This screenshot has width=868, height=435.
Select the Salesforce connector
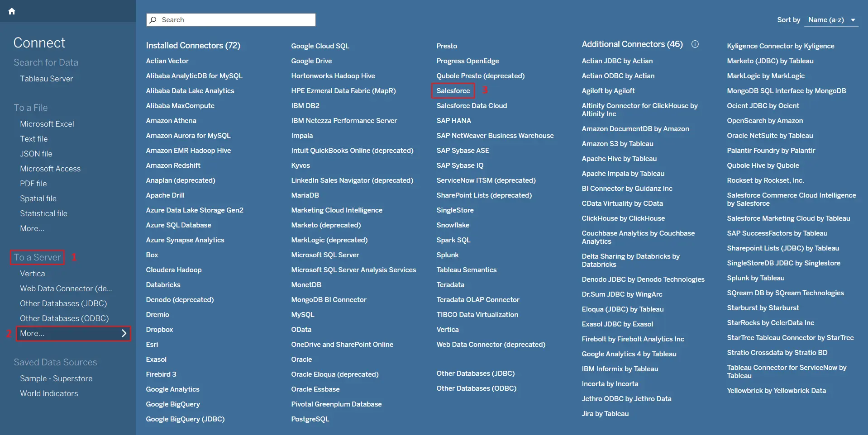pos(453,91)
